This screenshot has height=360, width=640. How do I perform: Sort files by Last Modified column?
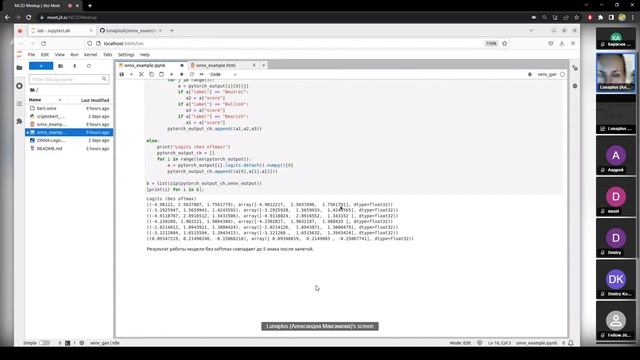[95, 100]
